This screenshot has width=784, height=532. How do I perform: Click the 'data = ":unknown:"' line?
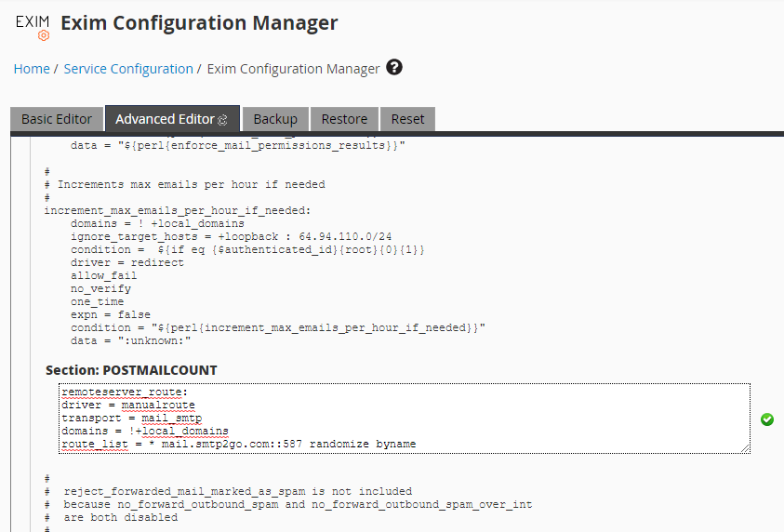(130, 340)
